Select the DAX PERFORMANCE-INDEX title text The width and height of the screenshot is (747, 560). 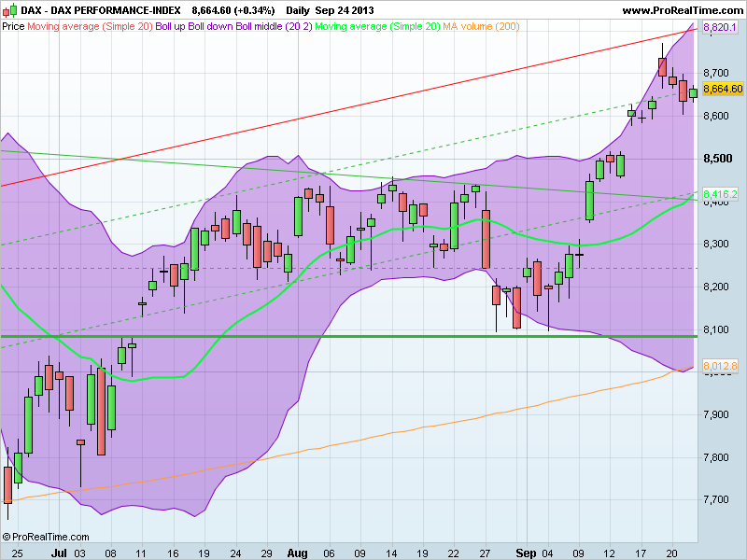[101, 10]
